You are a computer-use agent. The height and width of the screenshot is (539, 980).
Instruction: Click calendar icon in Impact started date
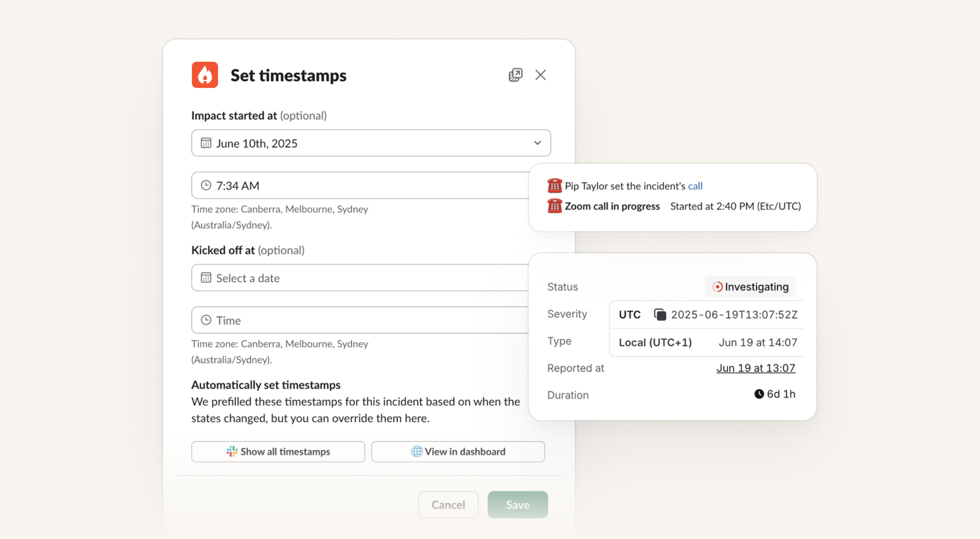[206, 143]
